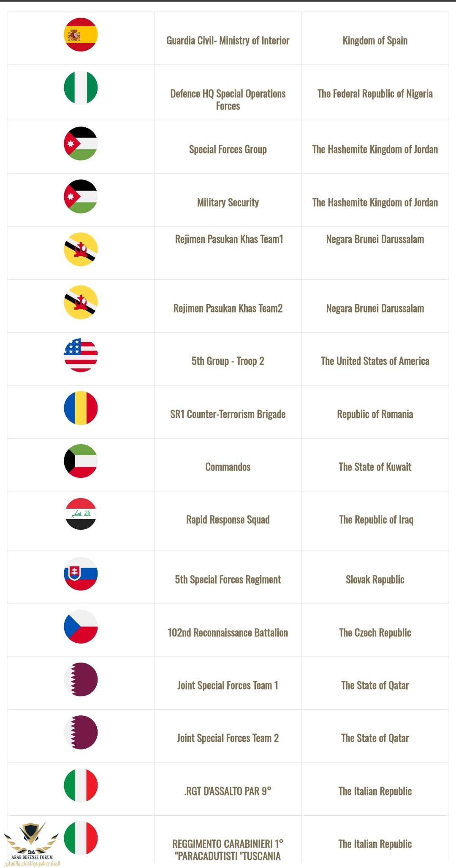Viewport: 456px width, 868px height.
Task: Select the United States flag icon
Action: coord(81,355)
